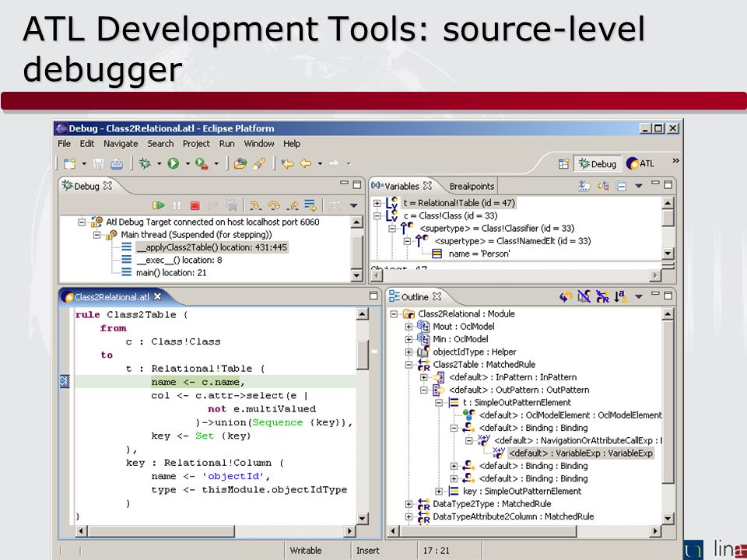Click the green Run launch icon
Image resolution: width=747 pixels, height=560 pixels.
pos(174,164)
